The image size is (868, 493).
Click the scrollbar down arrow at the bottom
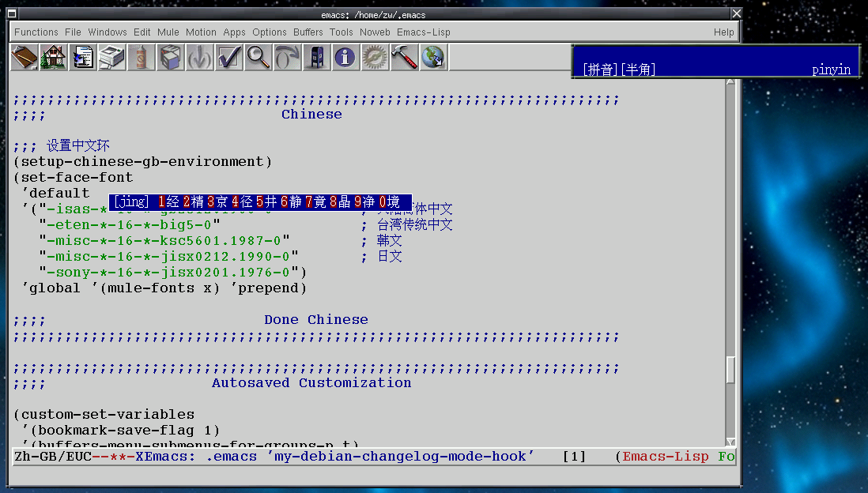click(730, 442)
